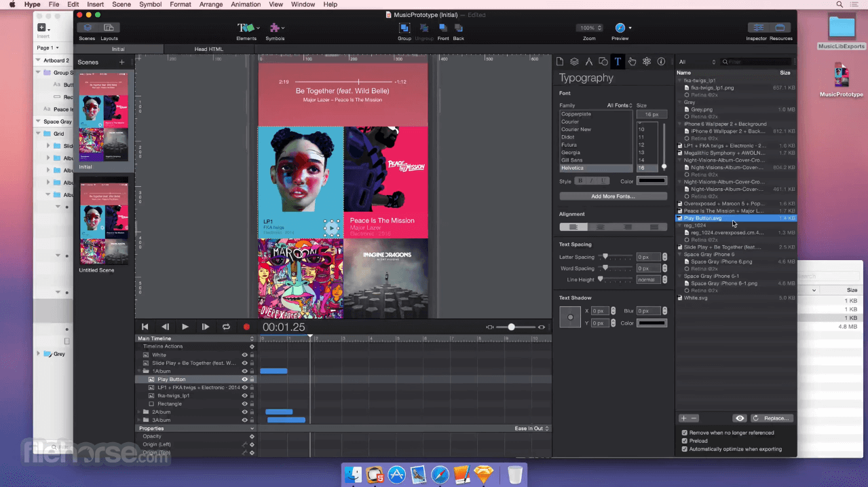Bring element to Front via toolbar
The image size is (868, 487).
pyautogui.click(x=442, y=28)
